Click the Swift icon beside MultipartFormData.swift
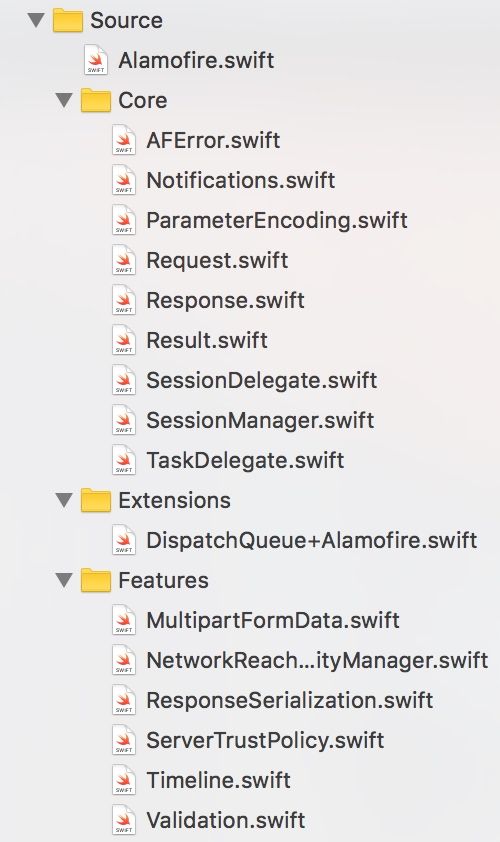500x842 pixels. [x=124, y=620]
